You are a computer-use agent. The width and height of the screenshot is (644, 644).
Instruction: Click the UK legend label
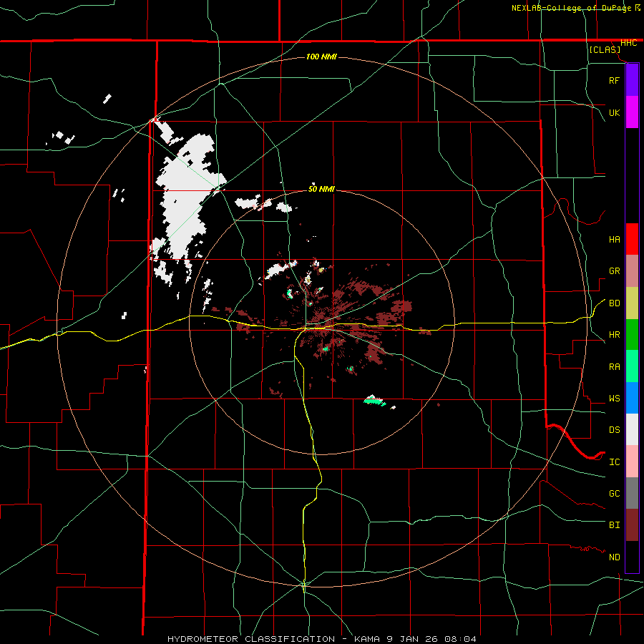pos(614,112)
